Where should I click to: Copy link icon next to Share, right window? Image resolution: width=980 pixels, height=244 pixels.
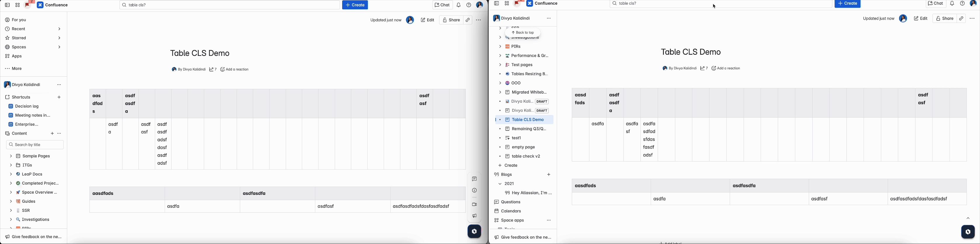[x=961, y=19]
